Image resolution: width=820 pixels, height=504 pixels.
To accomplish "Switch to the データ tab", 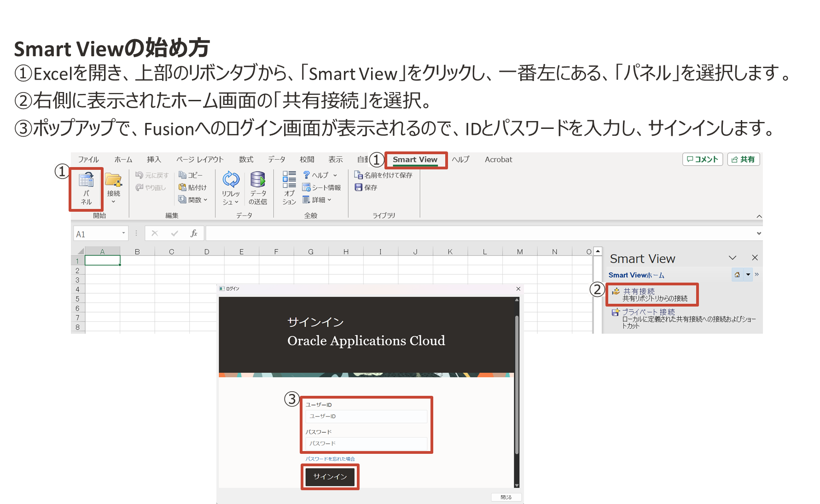I will [x=277, y=159].
